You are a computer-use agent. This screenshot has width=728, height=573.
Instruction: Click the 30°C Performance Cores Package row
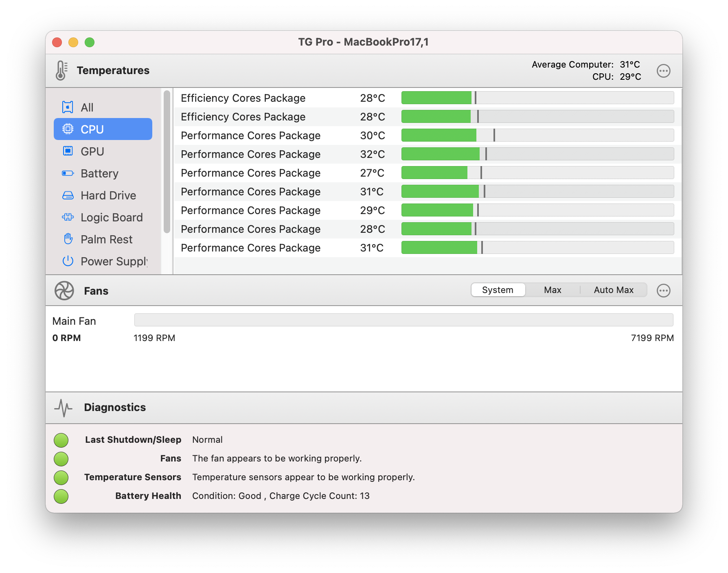point(428,136)
